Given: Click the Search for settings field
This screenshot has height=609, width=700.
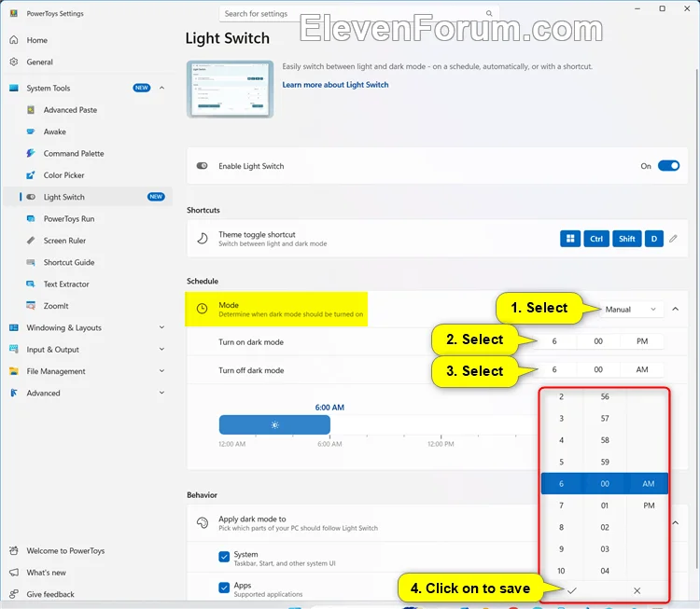Looking at the screenshot, I should 359,13.
